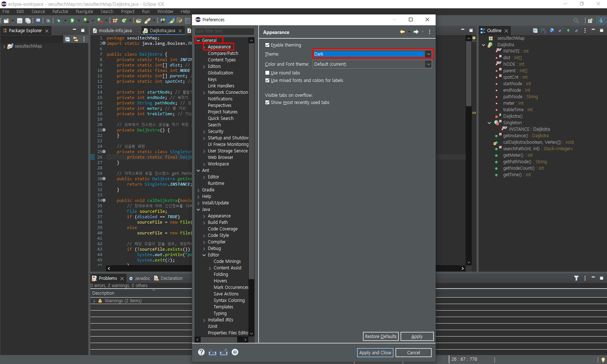Click the preferences filter text field
This screenshot has height=364, width=607.
click(225, 31)
